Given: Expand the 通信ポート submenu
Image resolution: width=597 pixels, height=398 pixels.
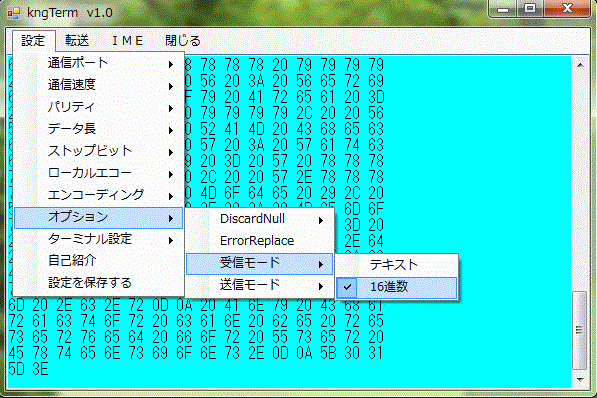Looking at the screenshot, I should (98, 63).
